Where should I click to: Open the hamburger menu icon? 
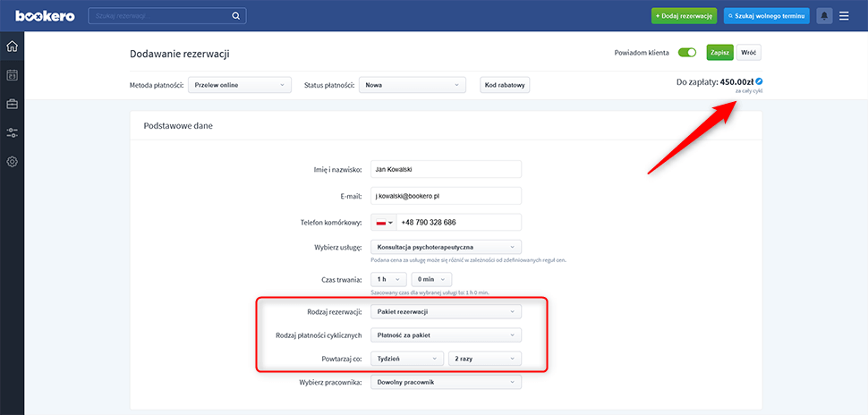click(x=844, y=16)
